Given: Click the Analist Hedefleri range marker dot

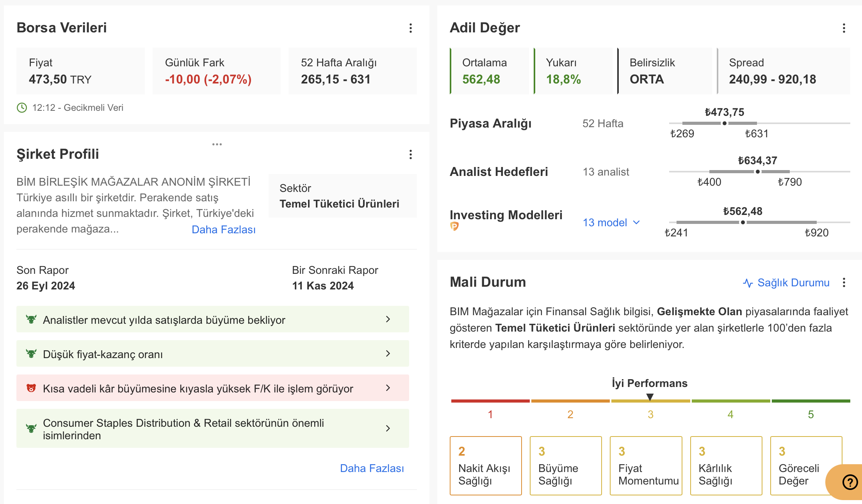Looking at the screenshot, I should pos(758,172).
